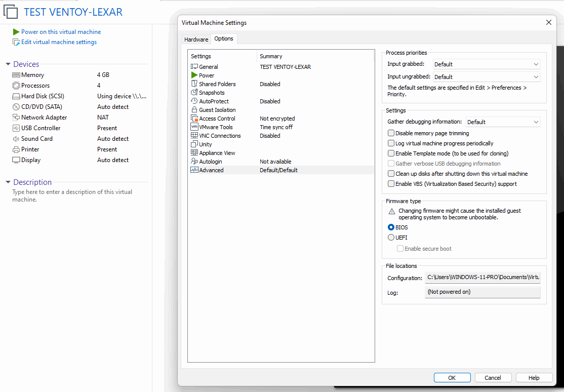Screen dimensions: 564x392
Task: Collapse the Devices section
Action: point(8,64)
